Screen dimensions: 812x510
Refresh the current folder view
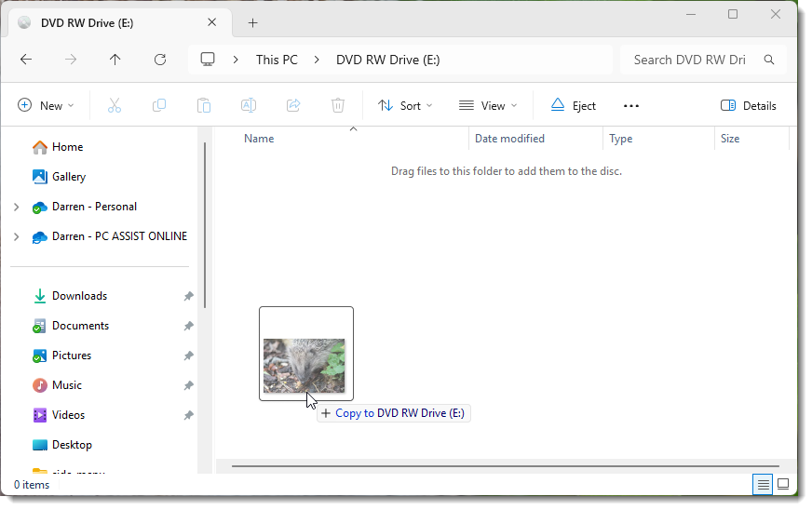(x=160, y=60)
